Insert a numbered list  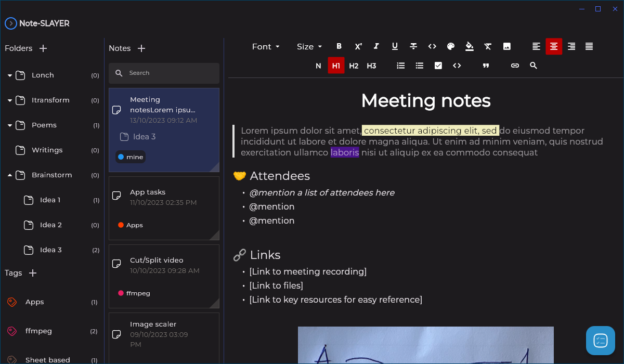click(401, 66)
